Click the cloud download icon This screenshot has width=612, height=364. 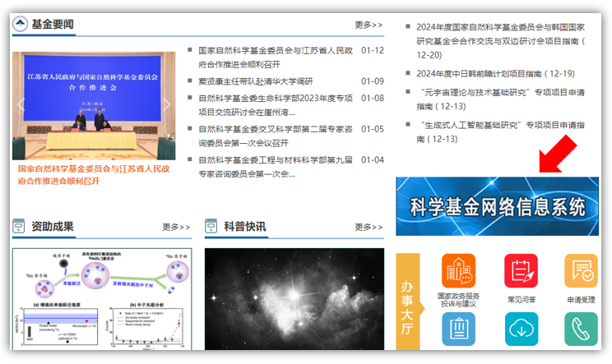pyautogui.click(x=521, y=329)
